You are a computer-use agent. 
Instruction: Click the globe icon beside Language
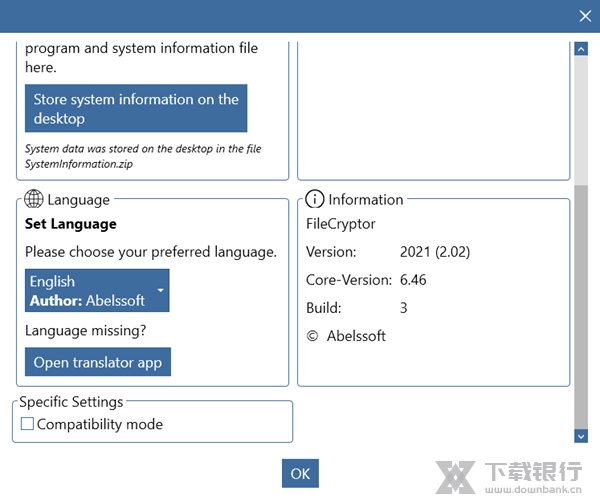click(34, 199)
